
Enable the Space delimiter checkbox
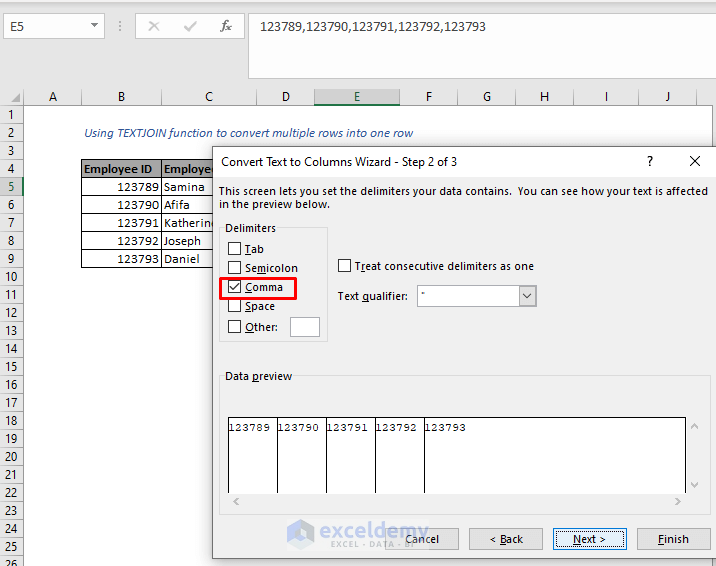coord(234,305)
